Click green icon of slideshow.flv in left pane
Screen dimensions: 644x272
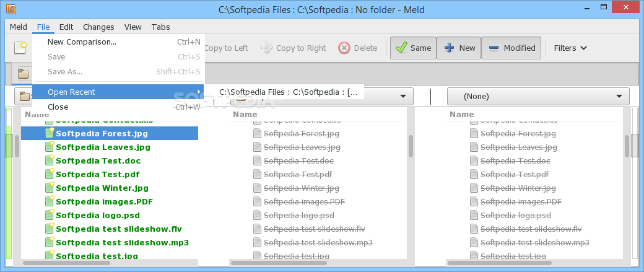50,229
